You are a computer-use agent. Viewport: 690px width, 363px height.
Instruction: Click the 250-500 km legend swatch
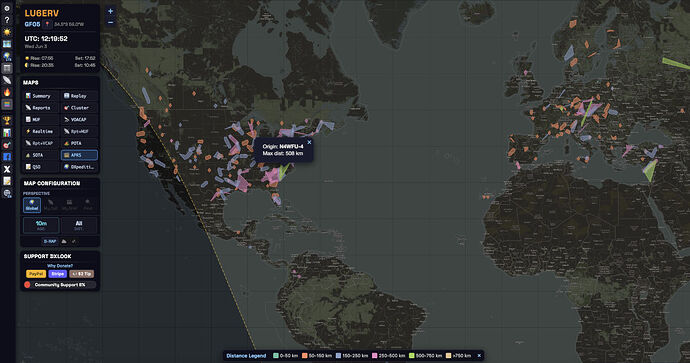374,356
